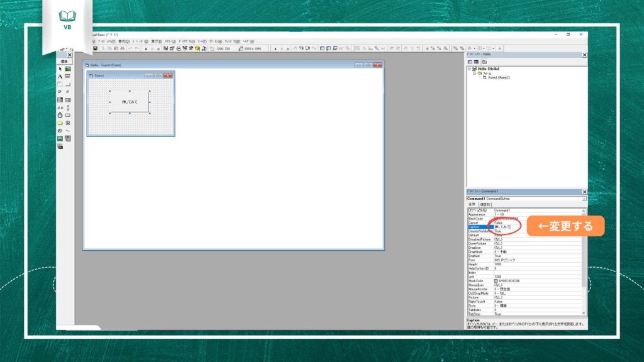Select the Pointer tool in the toolbox

tap(60, 69)
